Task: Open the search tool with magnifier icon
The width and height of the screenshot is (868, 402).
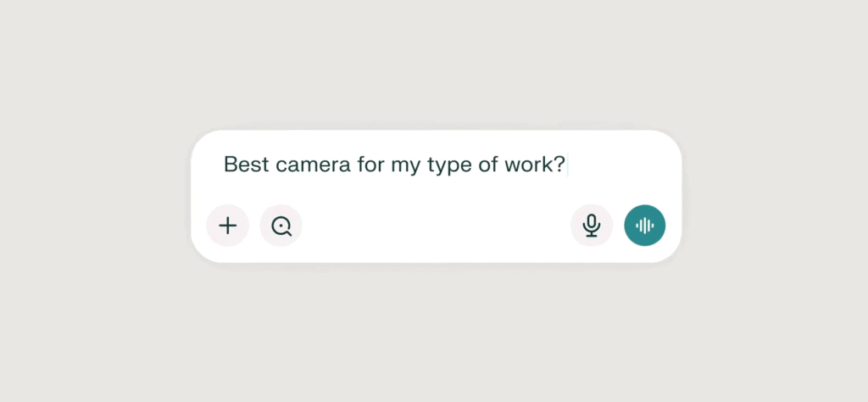Action: tap(281, 226)
